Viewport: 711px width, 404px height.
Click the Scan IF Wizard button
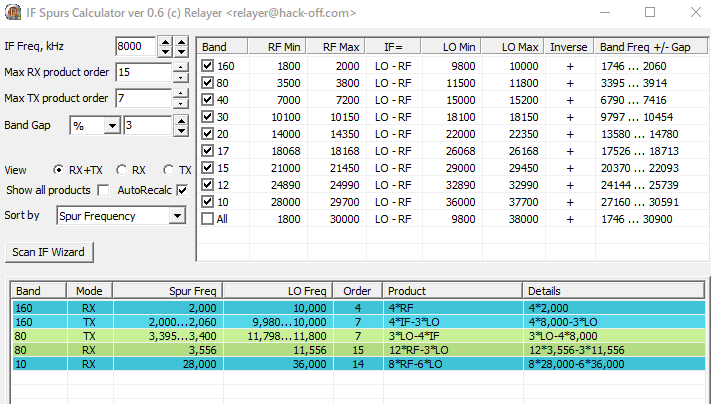49,251
